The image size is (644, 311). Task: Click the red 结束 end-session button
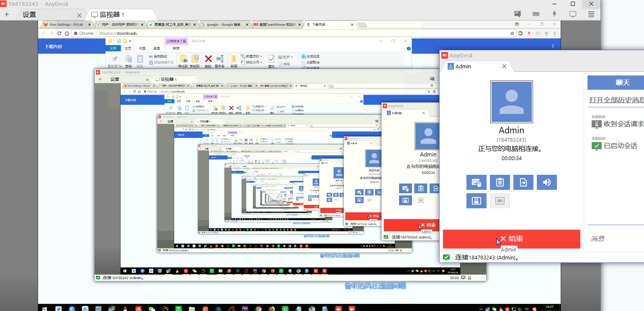511,239
